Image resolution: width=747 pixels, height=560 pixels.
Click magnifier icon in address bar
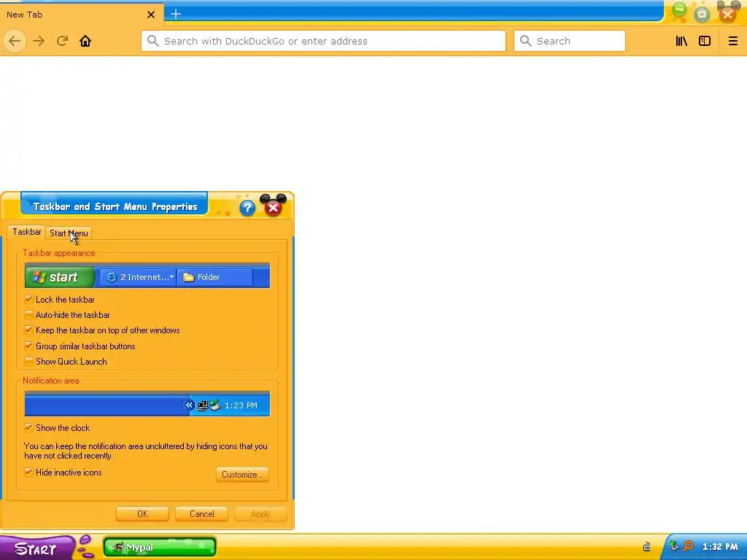pos(152,41)
